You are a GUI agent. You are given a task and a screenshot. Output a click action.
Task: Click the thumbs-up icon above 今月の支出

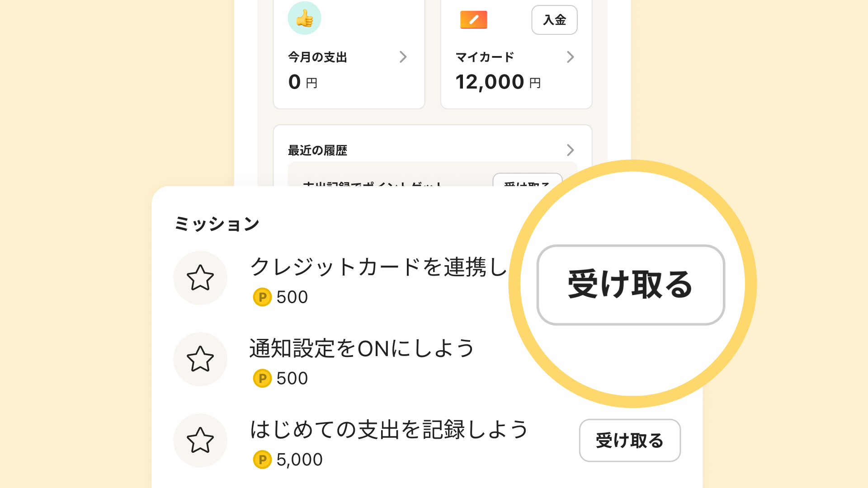304,19
